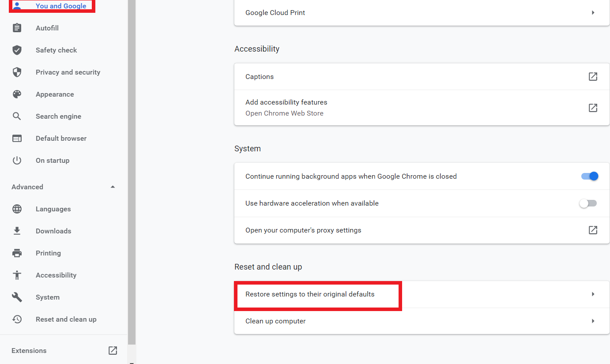Viewport: 610px width, 364px height.
Task: Click the On startup power icon
Action: click(17, 161)
